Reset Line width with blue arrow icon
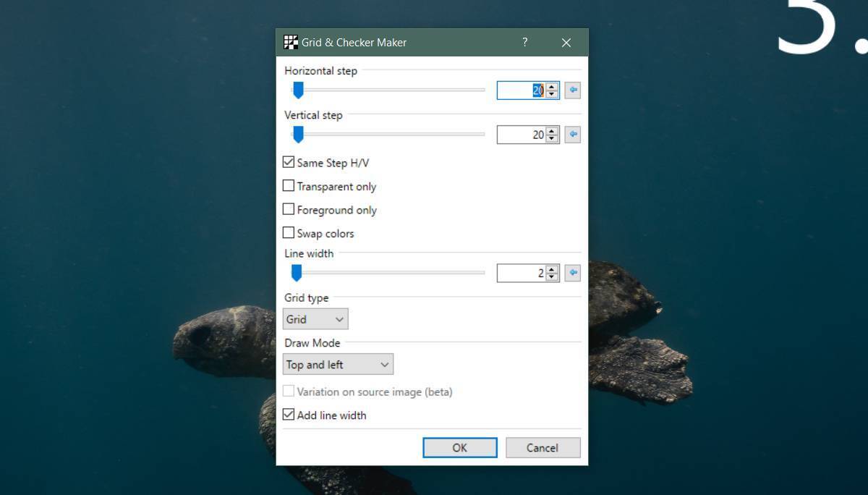This screenshot has width=868, height=495. point(571,273)
